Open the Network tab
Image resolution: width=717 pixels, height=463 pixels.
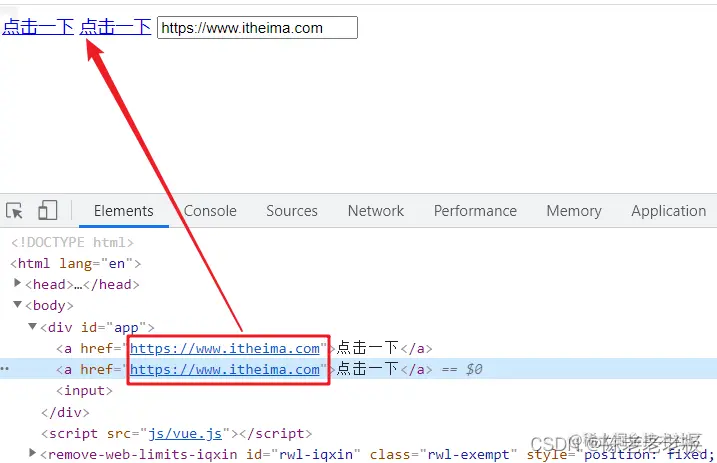[x=376, y=211]
